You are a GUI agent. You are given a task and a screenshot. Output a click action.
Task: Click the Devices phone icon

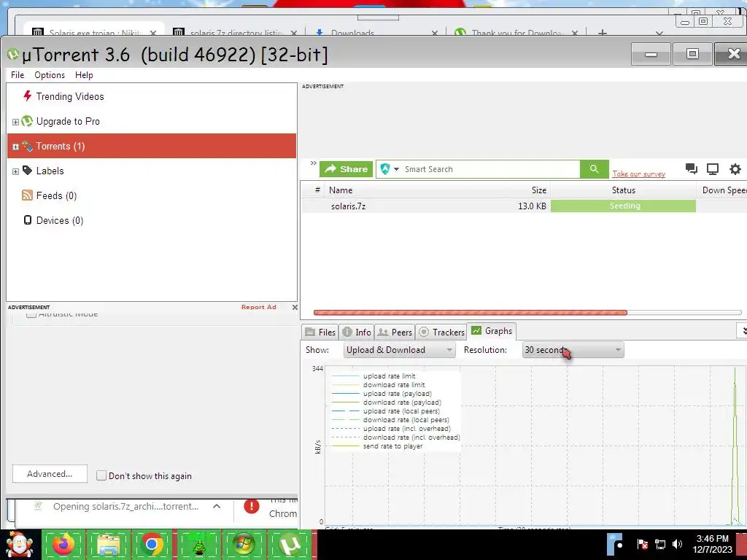pos(28,220)
